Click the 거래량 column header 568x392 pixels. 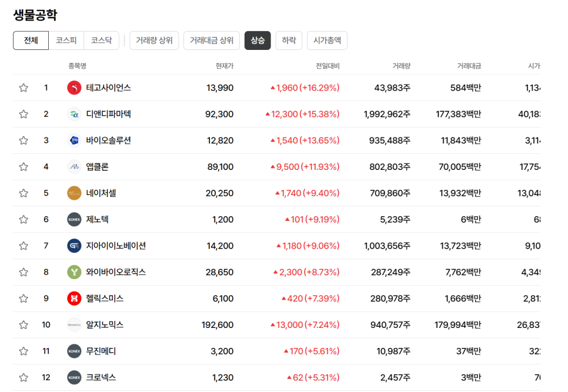pos(402,66)
